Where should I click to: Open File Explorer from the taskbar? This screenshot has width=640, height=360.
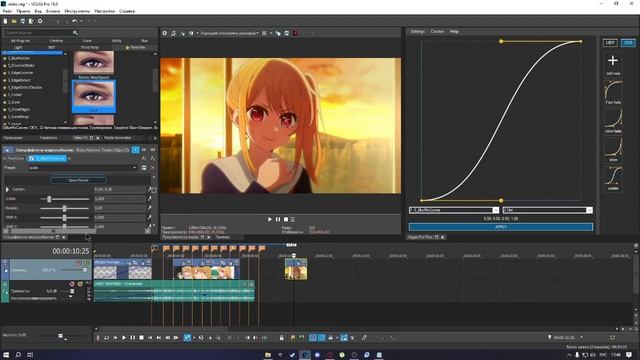click(x=268, y=355)
